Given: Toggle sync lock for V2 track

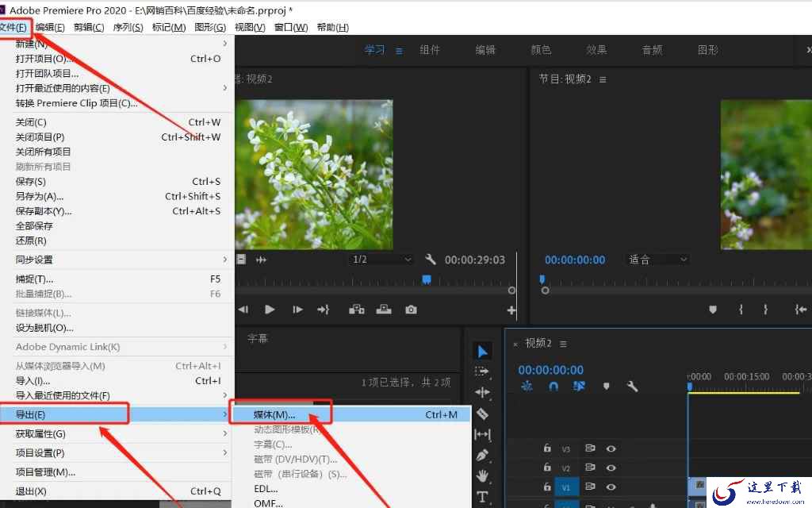Looking at the screenshot, I should click(x=589, y=468).
